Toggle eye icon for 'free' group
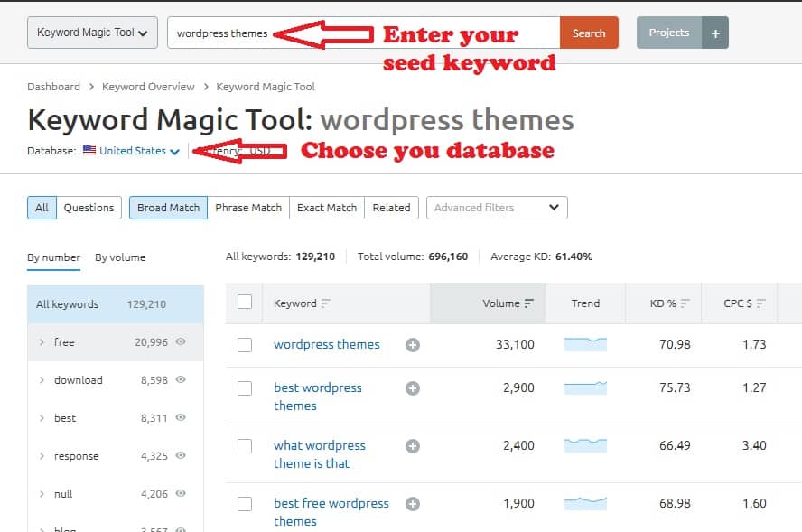The height and width of the screenshot is (532, 802). click(x=181, y=341)
